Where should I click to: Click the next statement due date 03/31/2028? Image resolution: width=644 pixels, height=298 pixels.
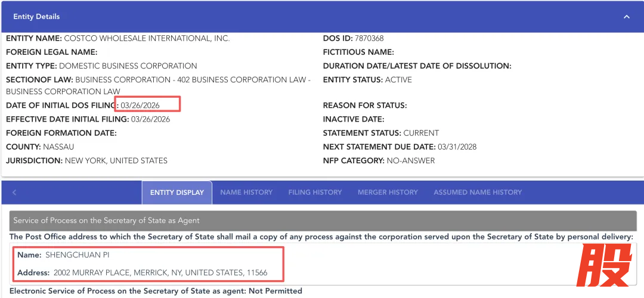457,147
